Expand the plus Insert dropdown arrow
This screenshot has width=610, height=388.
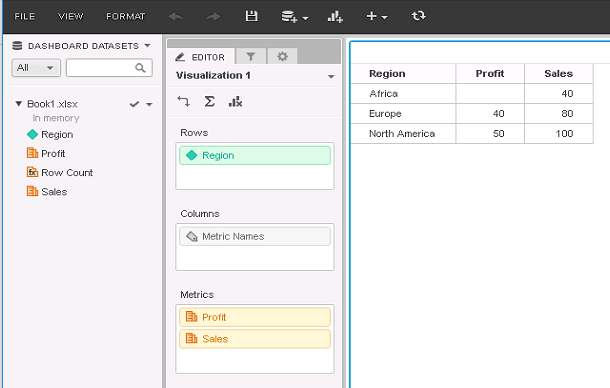pyautogui.click(x=384, y=18)
